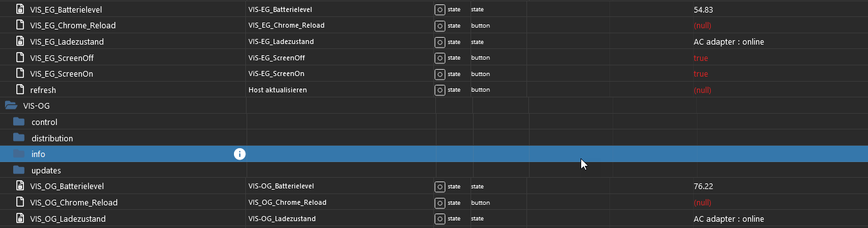
Task: Expand the updates folder
Action: [x=19, y=170]
